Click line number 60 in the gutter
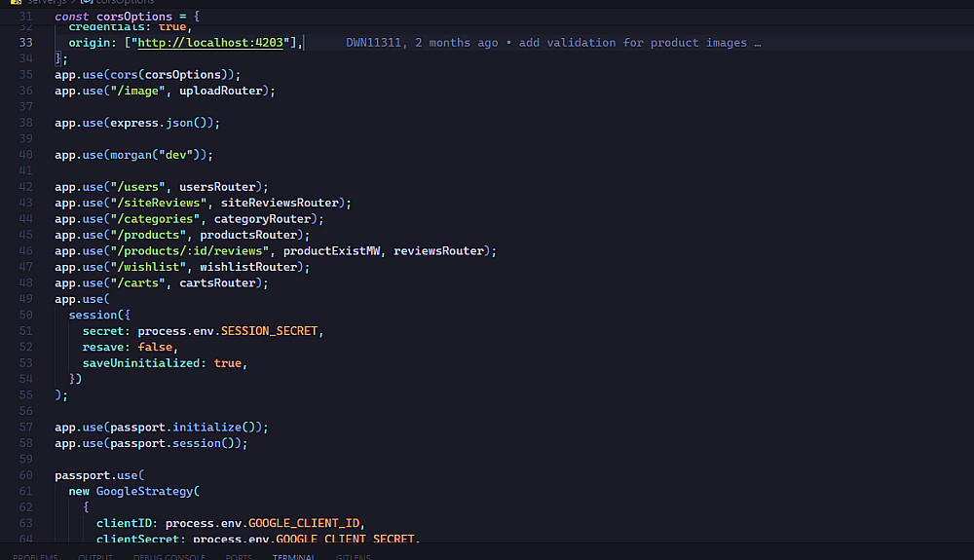Viewport: 974px width, 560px height. [25, 475]
